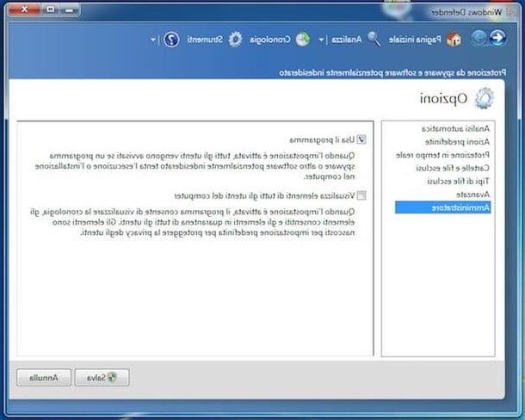Viewport: 525px width, 420px height.
Task: Click the Opzioni page heading
Action: [443, 98]
